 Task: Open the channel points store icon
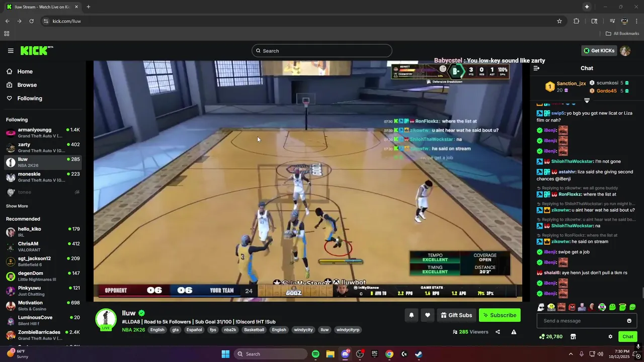573,336
